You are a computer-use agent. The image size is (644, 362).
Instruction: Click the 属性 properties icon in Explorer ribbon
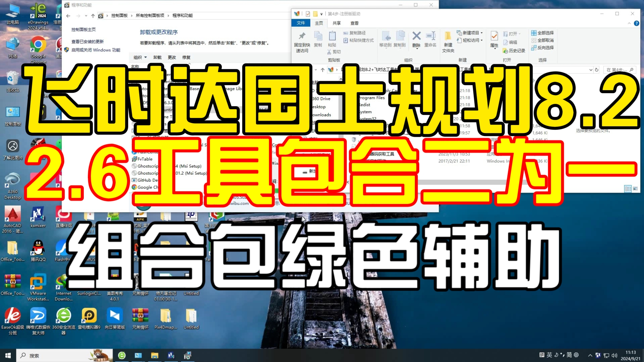[x=494, y=40]
